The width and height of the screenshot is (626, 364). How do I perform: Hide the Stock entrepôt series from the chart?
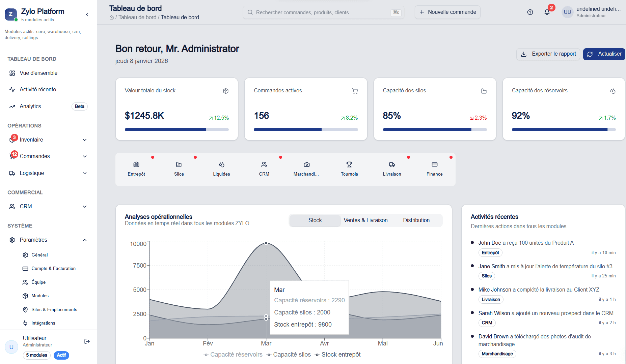click(x=337, y=354)
